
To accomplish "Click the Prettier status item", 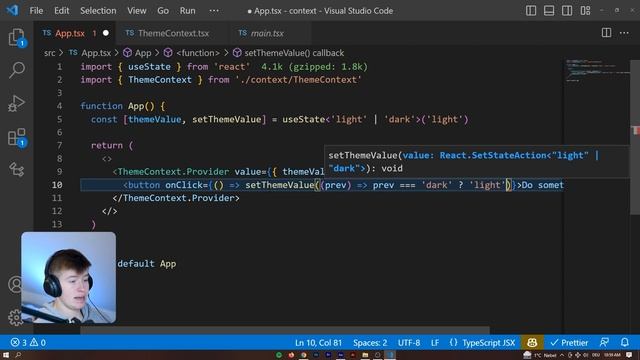I will point(569,342).
